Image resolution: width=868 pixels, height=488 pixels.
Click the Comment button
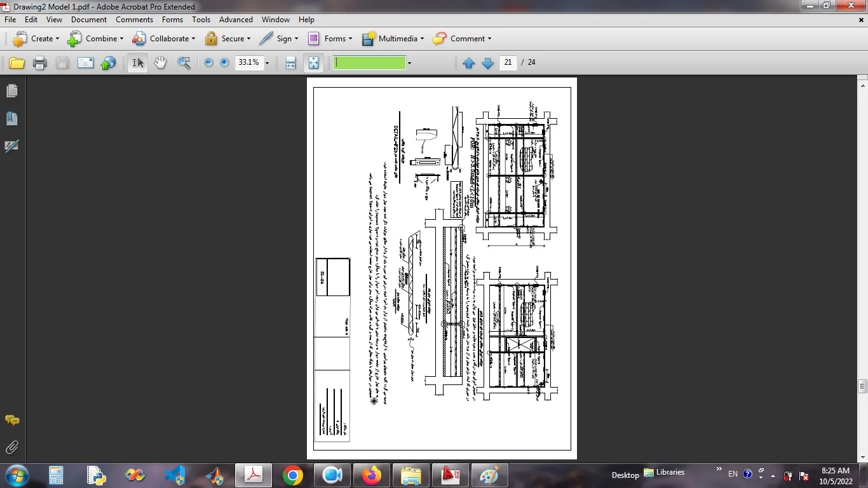(x=462, y=39)
